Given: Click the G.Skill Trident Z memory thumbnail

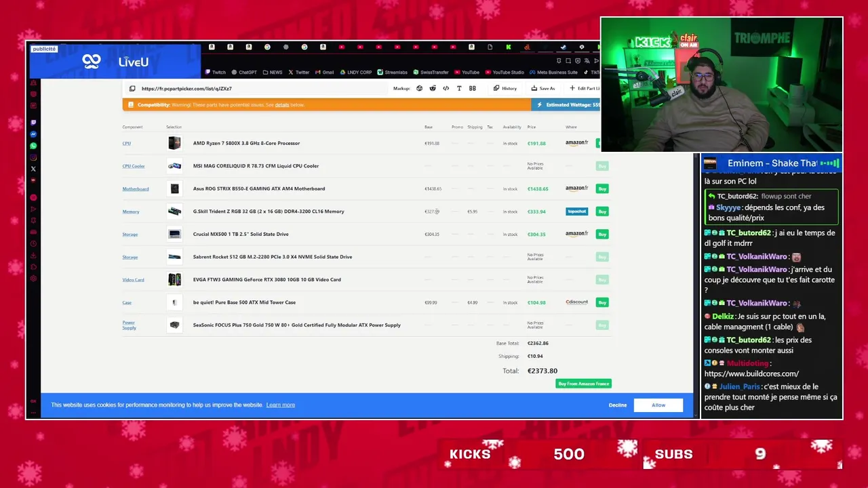Looking at the screenshot, I should pos(174,211).
